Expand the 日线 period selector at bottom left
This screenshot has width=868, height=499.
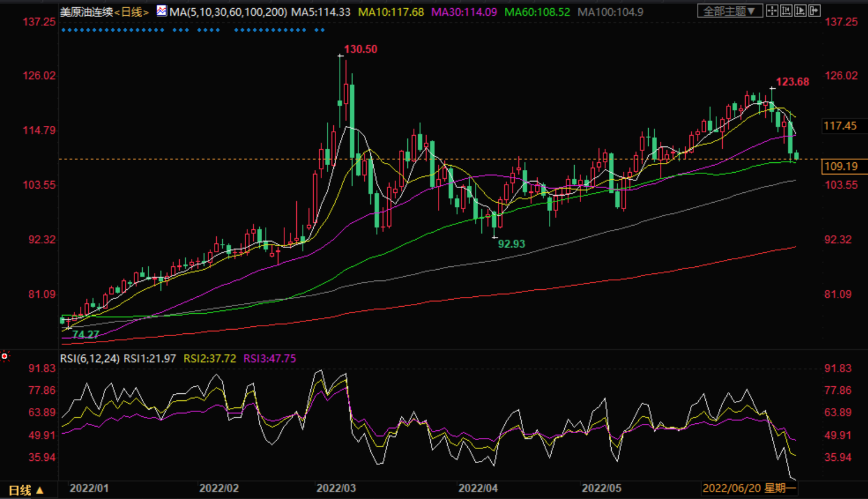(26, 490)
